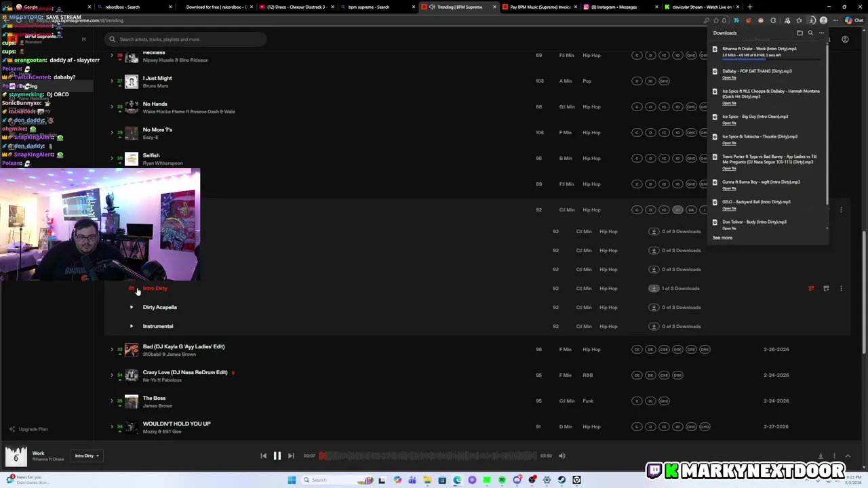Switch to the Pay BPM Music Invoice tab

point(539,7)
